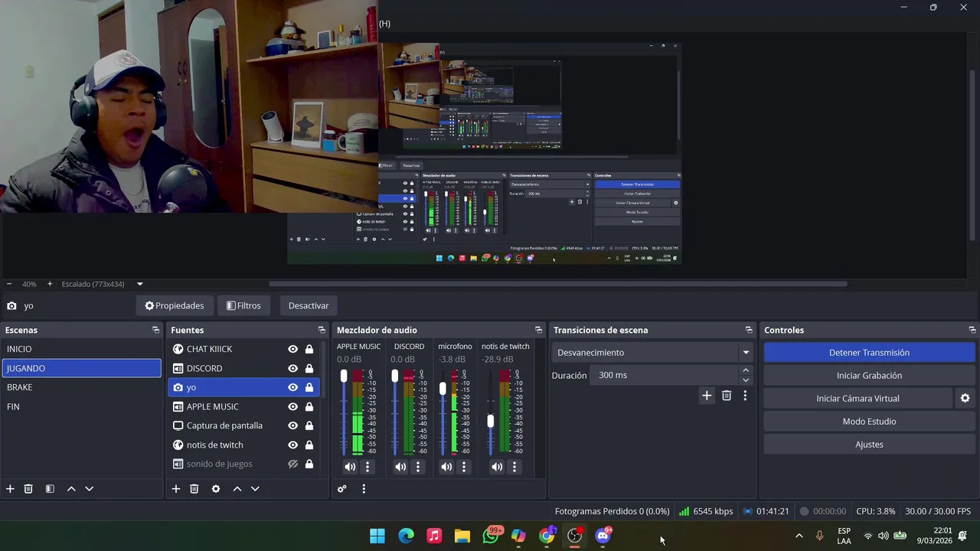Hide the Captura de pantalla source
This screenshot has height=551, width=980.
292,425
